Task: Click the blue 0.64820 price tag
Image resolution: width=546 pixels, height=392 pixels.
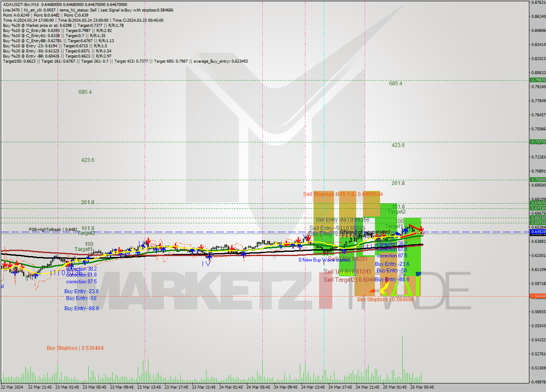Action: coord(537,231)
